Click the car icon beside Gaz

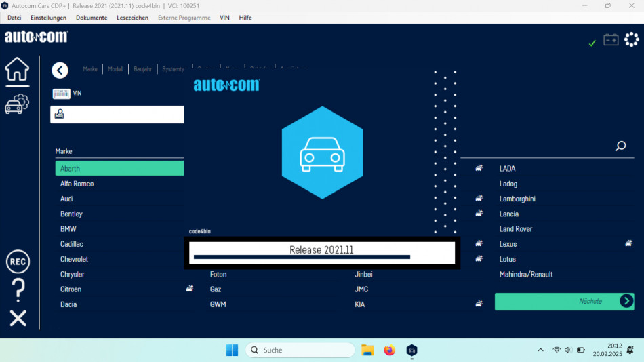point(189,289)
